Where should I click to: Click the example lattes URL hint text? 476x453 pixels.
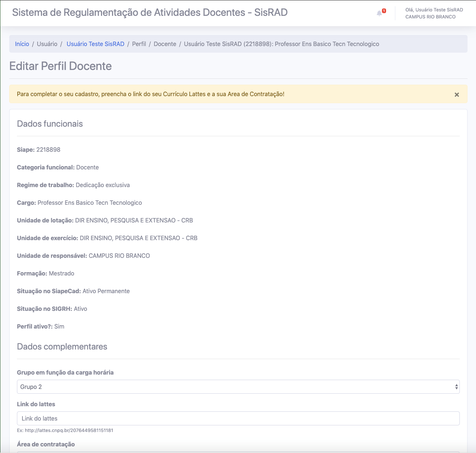[65, 430]
